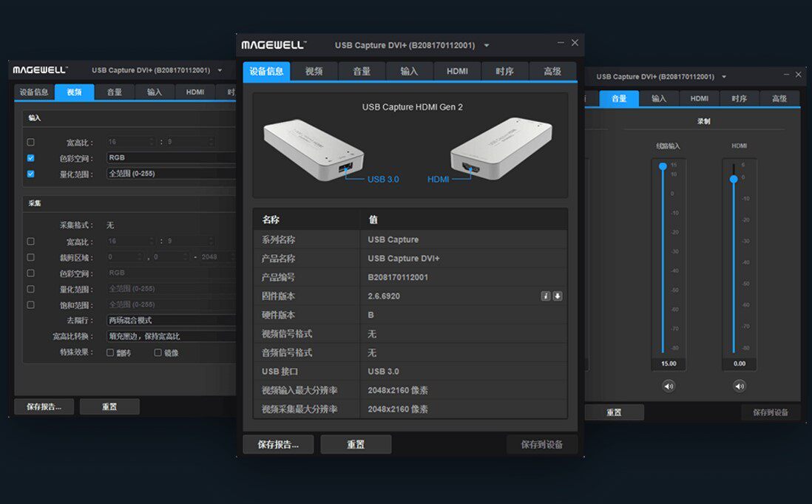Select 产品名称 value USB Capture DVI+
Viewport: 812px width, 504px height.
tap(403, 258)
